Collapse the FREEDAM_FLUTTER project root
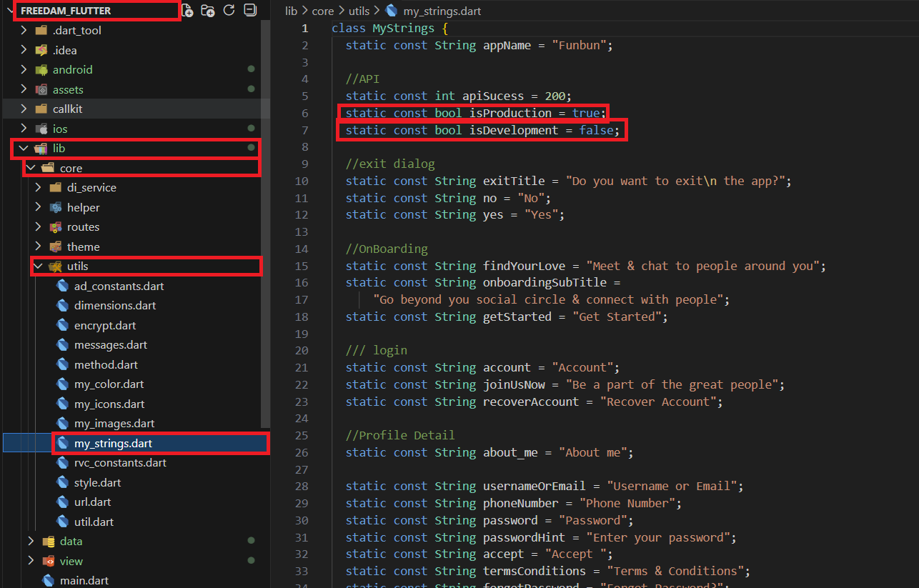The image size is (919, 588). 9,11
